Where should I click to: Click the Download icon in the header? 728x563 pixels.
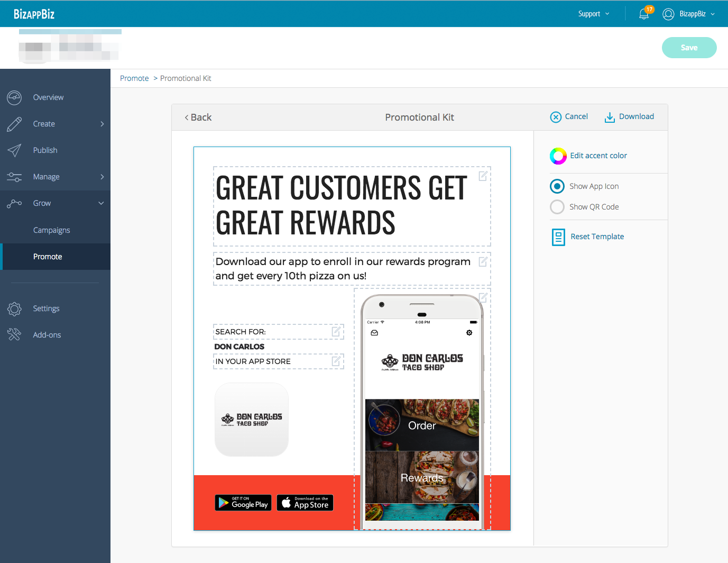[610, 117]
